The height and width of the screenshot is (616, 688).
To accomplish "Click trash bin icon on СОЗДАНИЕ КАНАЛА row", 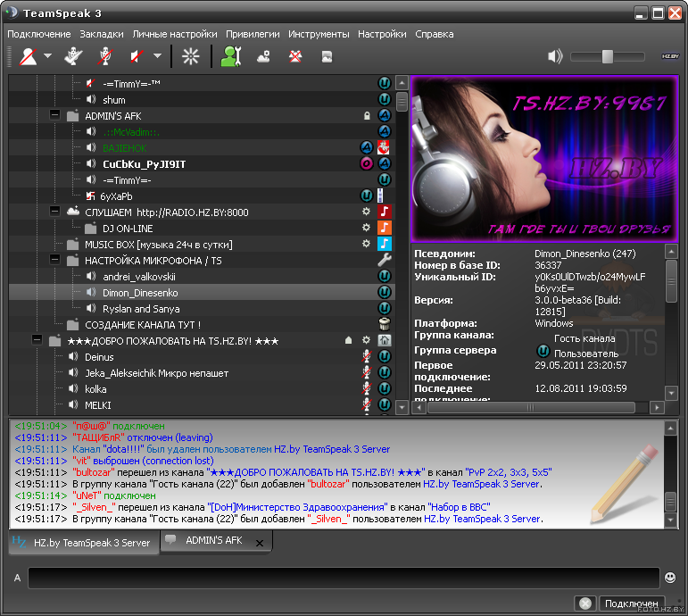I will pyautogui.click(x=385, y=324).
